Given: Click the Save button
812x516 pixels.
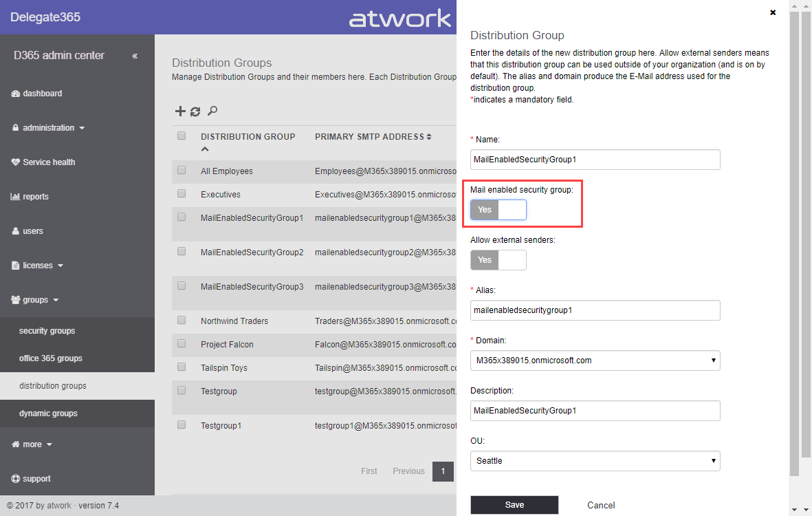Looking at the screenshot, I should [514, 505].
